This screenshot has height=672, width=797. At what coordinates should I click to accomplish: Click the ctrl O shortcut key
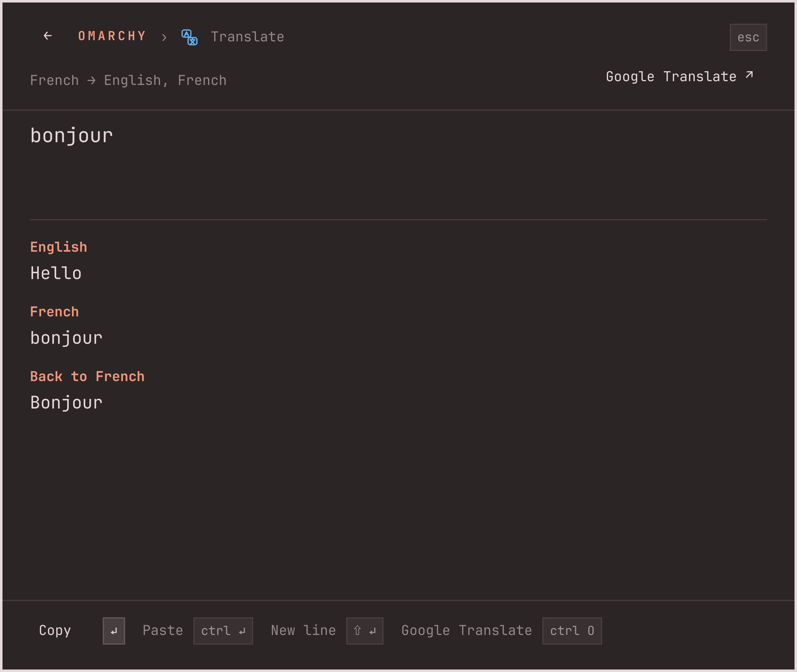point(572,631)
